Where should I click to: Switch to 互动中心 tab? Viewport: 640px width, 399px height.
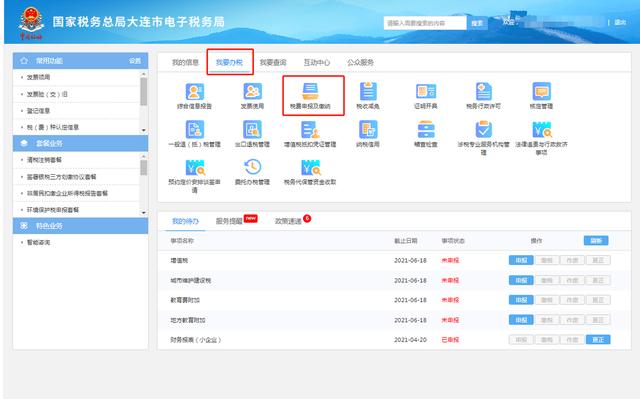click(317, 62)
